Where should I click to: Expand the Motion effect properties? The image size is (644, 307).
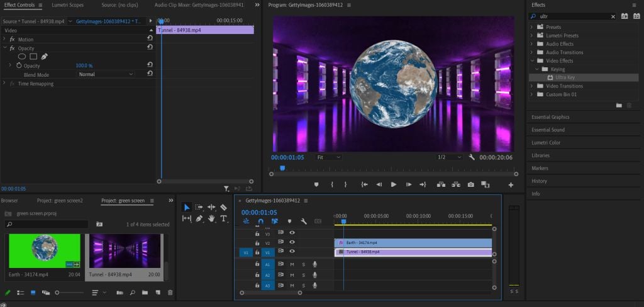(x=5, y=39)
